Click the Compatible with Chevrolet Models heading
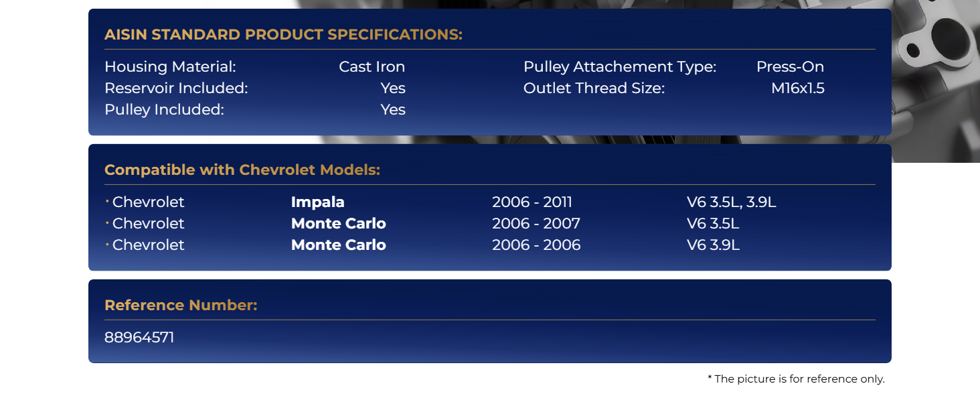The width and height of the screenshot is (980, 402). (x=242, y=170)
